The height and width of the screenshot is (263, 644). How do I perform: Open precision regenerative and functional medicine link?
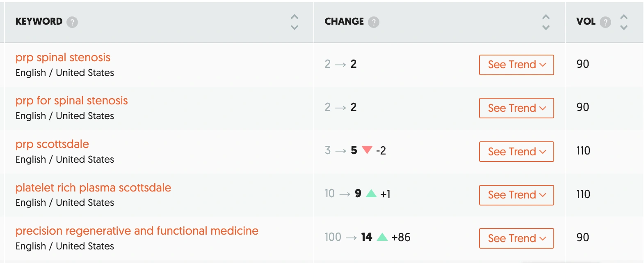click(x=137, y=231)
